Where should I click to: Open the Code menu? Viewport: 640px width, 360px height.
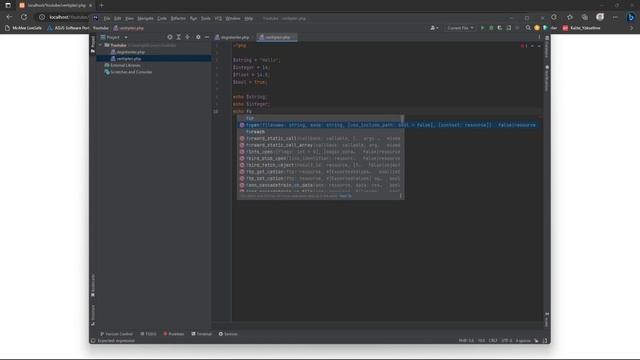(162, 18)
